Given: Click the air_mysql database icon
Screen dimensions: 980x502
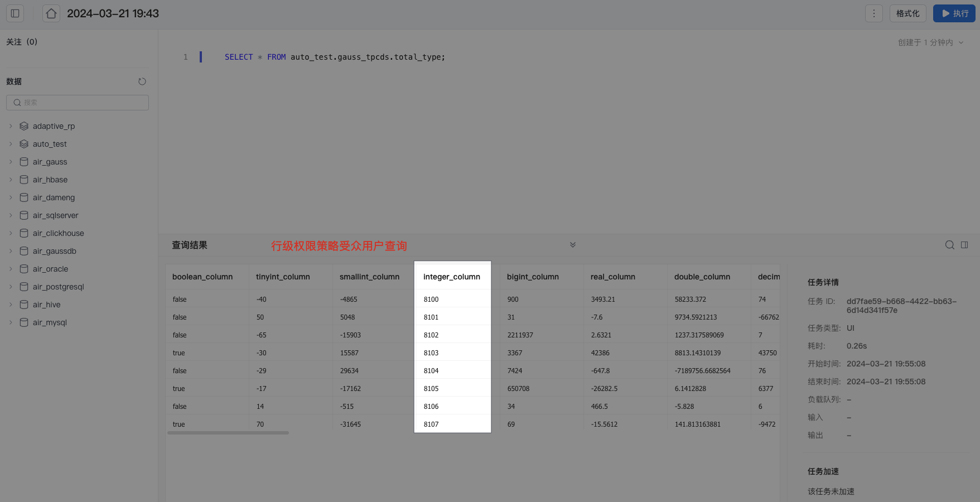Looking at the screenshot, I should click(24, 322).
